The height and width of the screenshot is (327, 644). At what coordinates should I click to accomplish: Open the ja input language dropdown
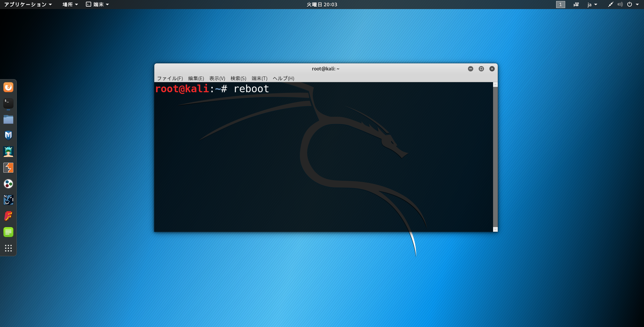[592, 4]
